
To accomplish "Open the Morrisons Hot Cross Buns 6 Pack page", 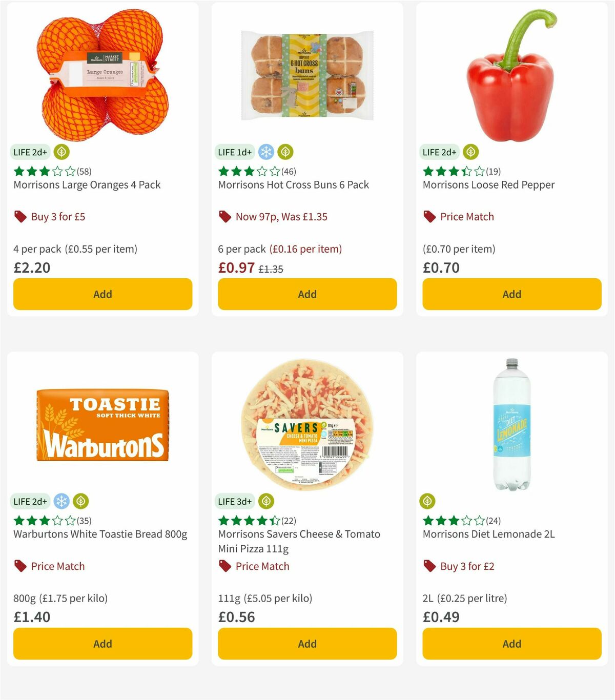I will [x=293, y=184].
